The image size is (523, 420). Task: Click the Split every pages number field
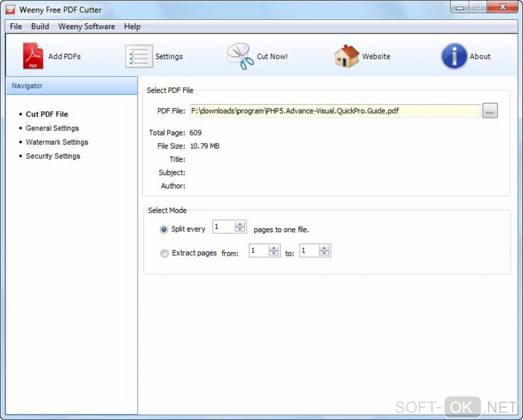click(224, 227)
